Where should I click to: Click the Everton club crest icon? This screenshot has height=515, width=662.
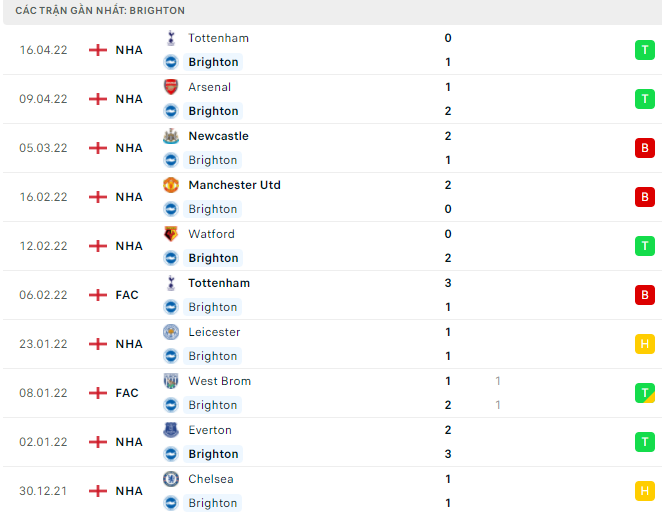pos(171,430)
